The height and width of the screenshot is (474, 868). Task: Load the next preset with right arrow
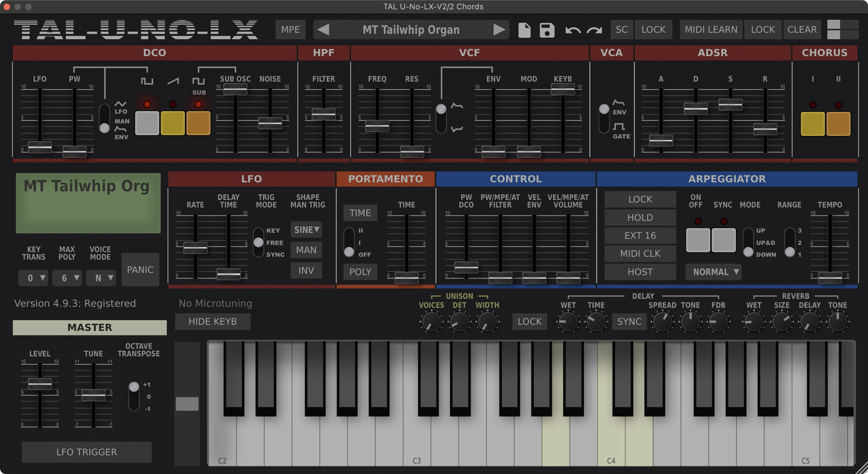[x=499, y=29]
